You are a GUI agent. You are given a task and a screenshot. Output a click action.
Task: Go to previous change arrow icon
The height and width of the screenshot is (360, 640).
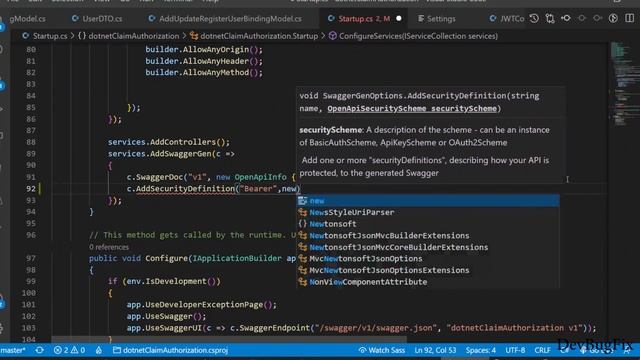566,18
